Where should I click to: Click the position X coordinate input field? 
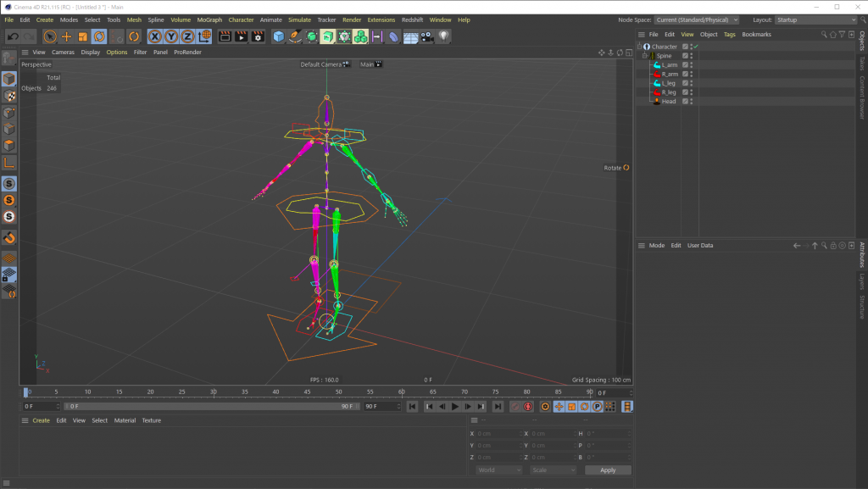point(498,434)
